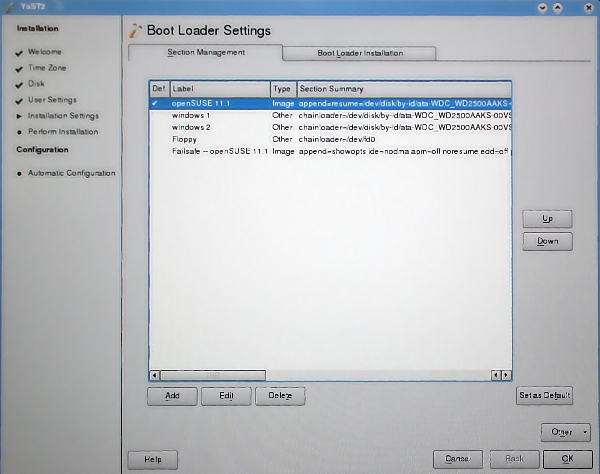Click the horizontal scrollbar thumb

point(213,375)
